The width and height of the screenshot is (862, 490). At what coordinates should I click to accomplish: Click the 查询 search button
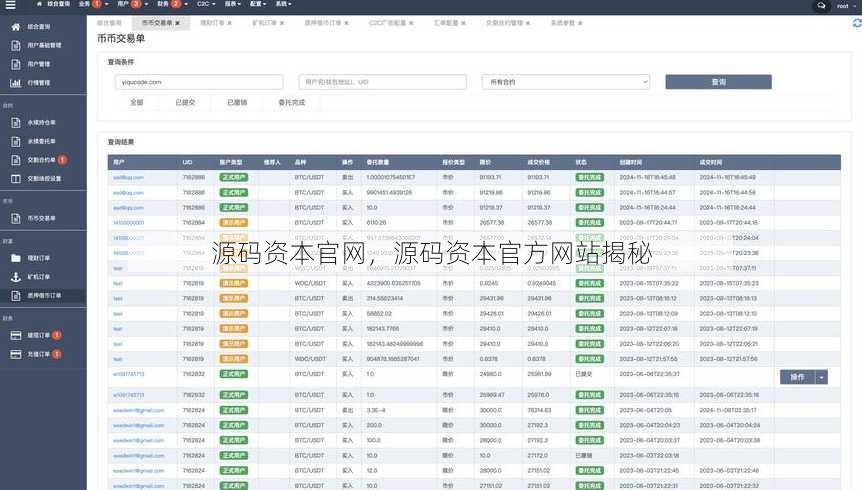tap(719, 82)
